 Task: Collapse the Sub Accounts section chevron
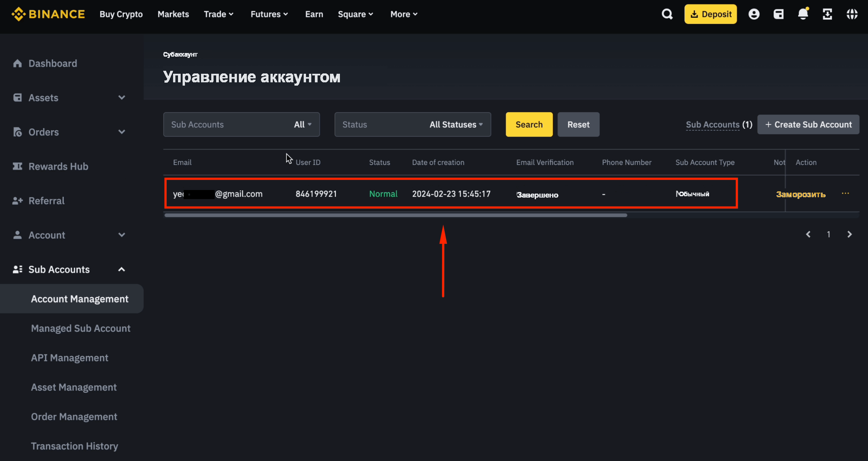[x=122, y=269]
